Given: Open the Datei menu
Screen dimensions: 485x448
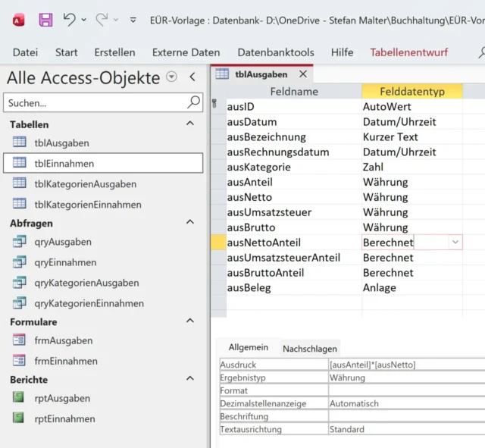Looking at the screenshot, I should (25, 52).
